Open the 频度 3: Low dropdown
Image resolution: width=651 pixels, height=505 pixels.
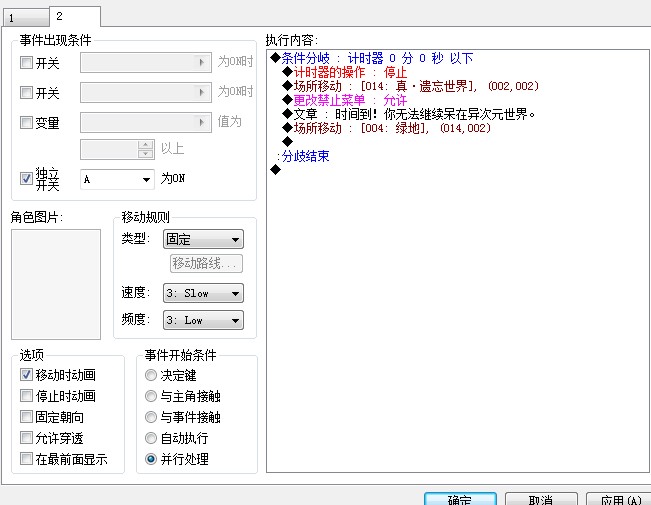pyautogui.click(x=203, y=320)
